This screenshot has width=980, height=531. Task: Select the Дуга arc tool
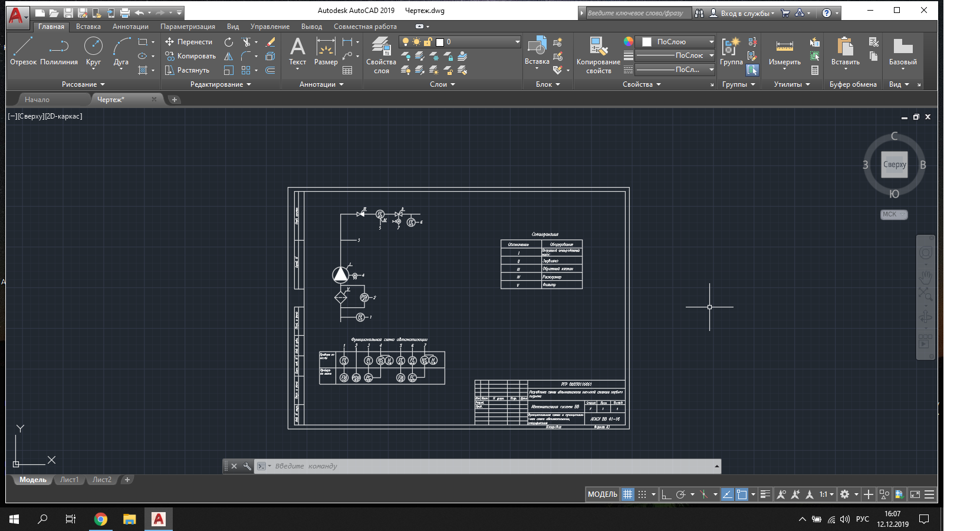tap(121, 51)
